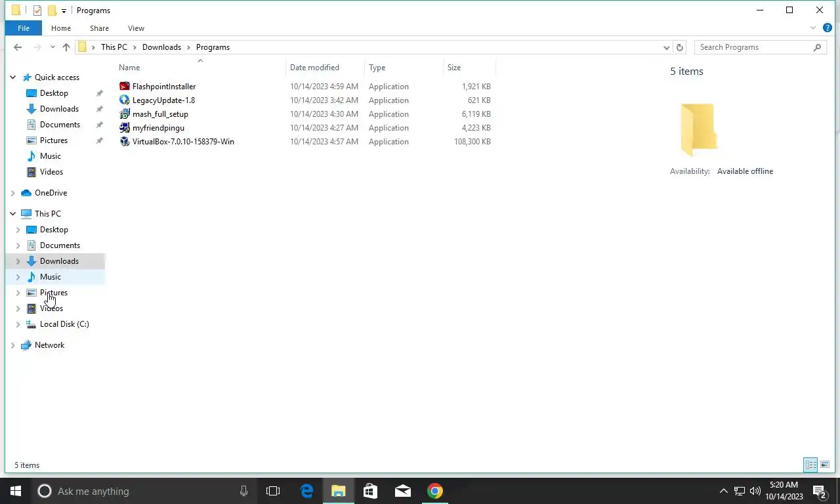Expand Desktop under This PC
The height and width of the screenshot is (504, 840).
[18, 230]
